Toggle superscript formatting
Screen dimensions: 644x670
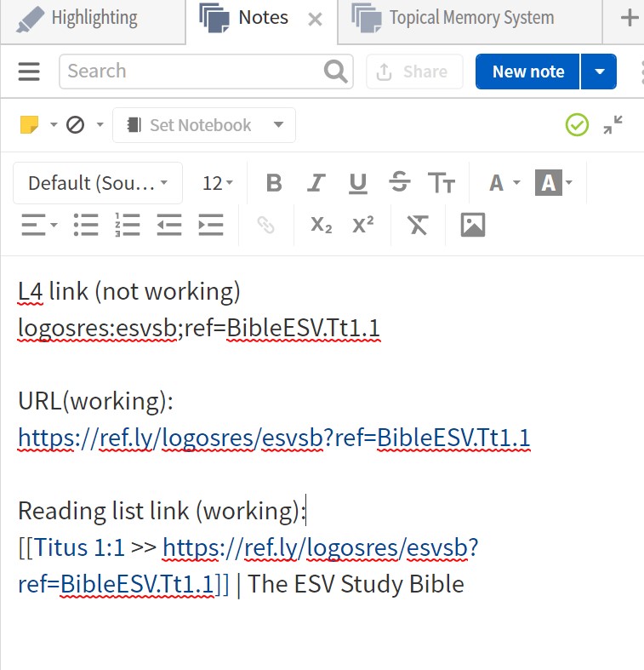click(363, 224)
